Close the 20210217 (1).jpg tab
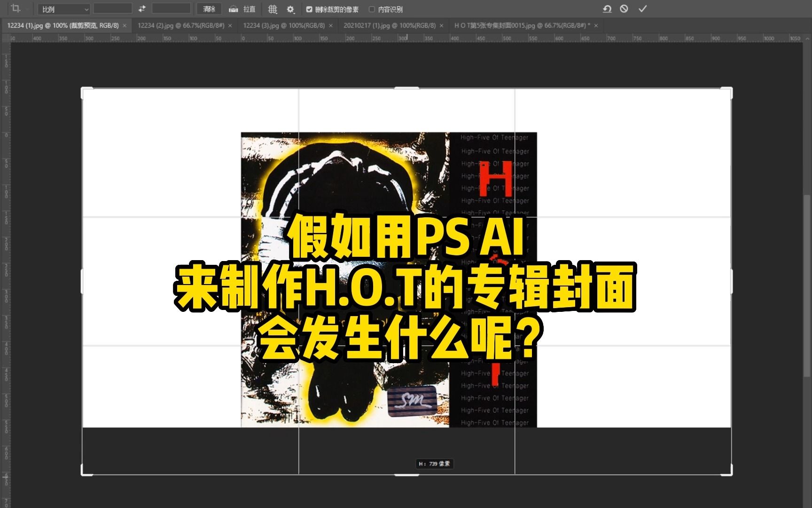This screenshot has height=508, width=812. point(441,26)
